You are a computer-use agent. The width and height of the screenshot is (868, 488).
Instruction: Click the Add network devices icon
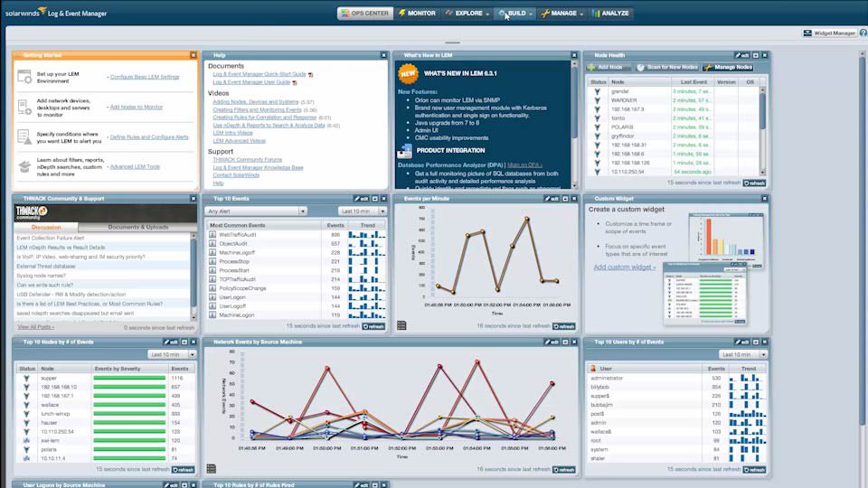point(24,107)
